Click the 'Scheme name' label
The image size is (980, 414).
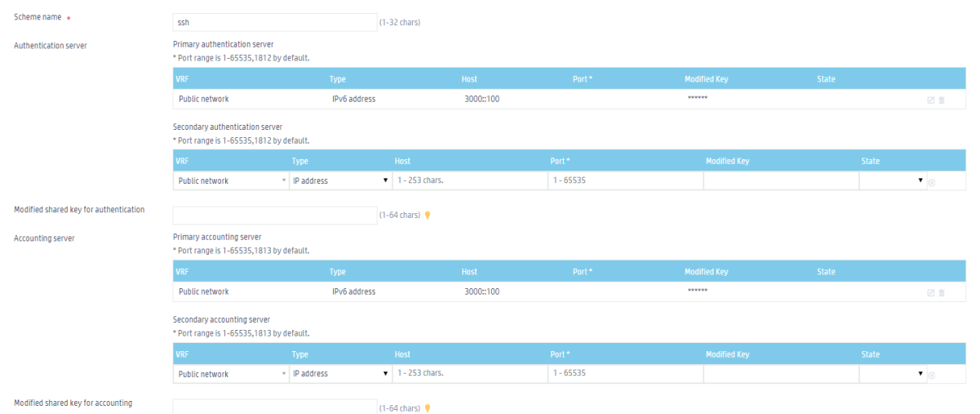click(x=38, y=17)
